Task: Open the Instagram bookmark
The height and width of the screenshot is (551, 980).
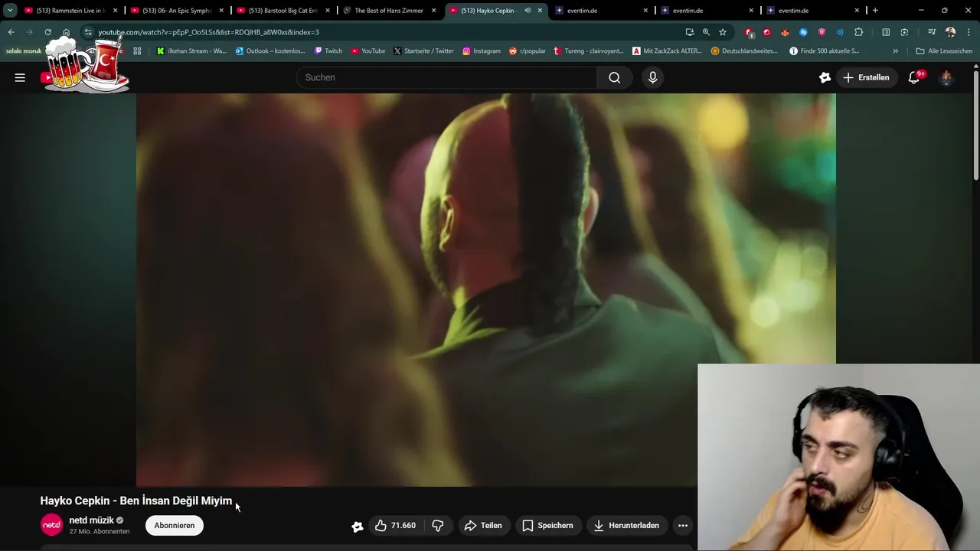Action: pyautogui.click(x=481, y=51)
